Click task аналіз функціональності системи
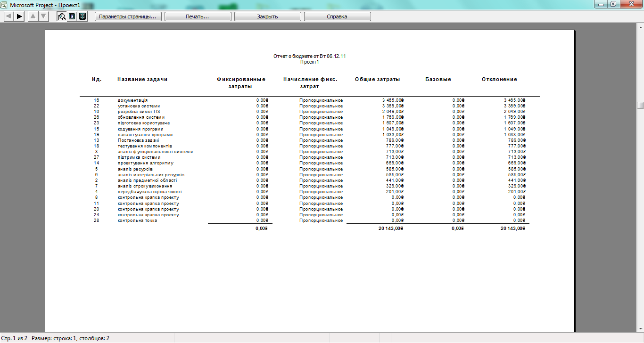This screenshot has width=644, height=343. pyautogui.click(x=155, y=152)
